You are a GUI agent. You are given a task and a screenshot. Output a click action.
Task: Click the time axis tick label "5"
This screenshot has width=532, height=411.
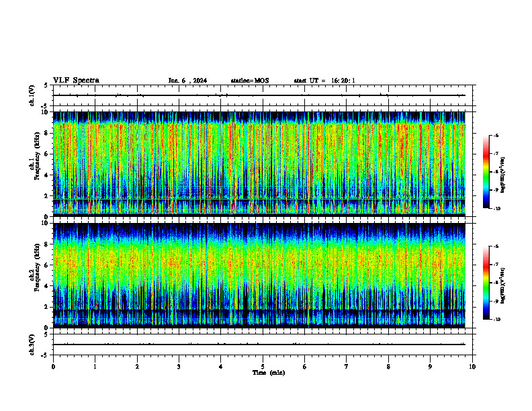[x=263, y=367]
